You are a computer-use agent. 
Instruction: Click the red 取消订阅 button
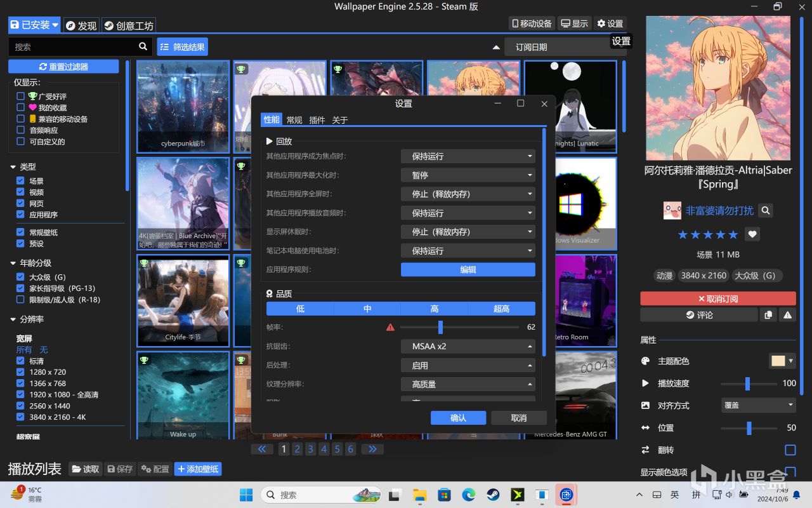pos(718,298)
